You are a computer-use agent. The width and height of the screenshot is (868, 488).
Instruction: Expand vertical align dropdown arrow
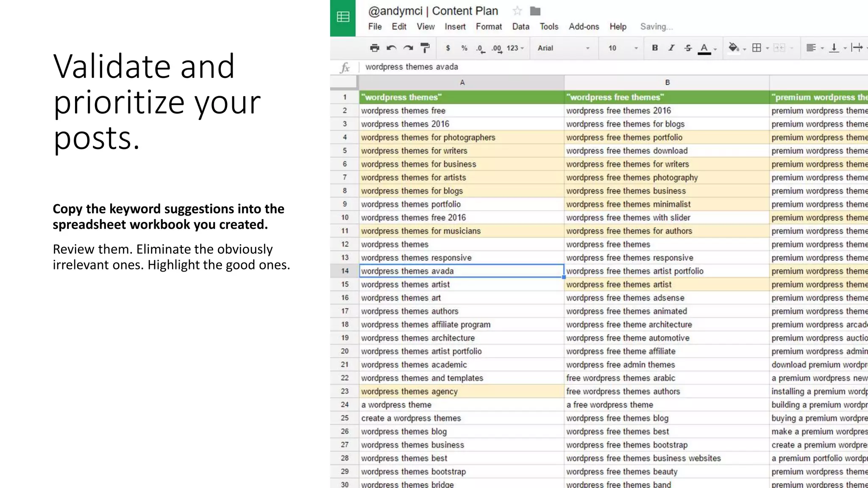(x=845, y=48)
